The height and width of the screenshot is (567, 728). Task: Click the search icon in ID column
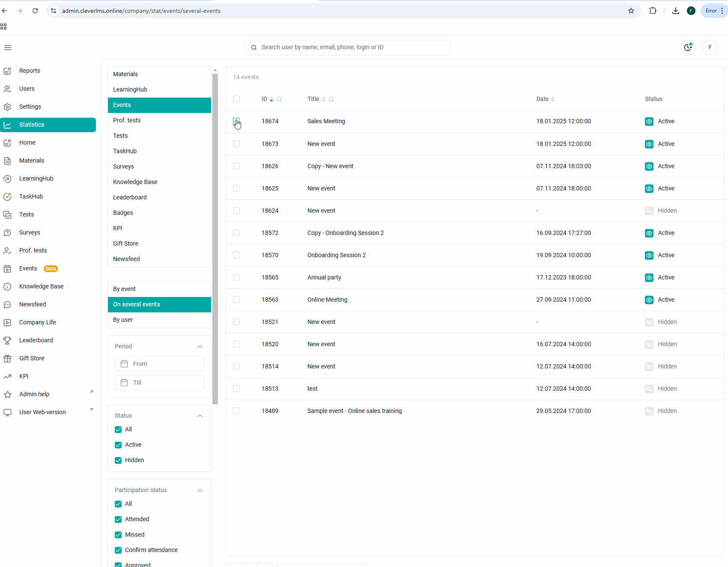click(x=279, y=99)
